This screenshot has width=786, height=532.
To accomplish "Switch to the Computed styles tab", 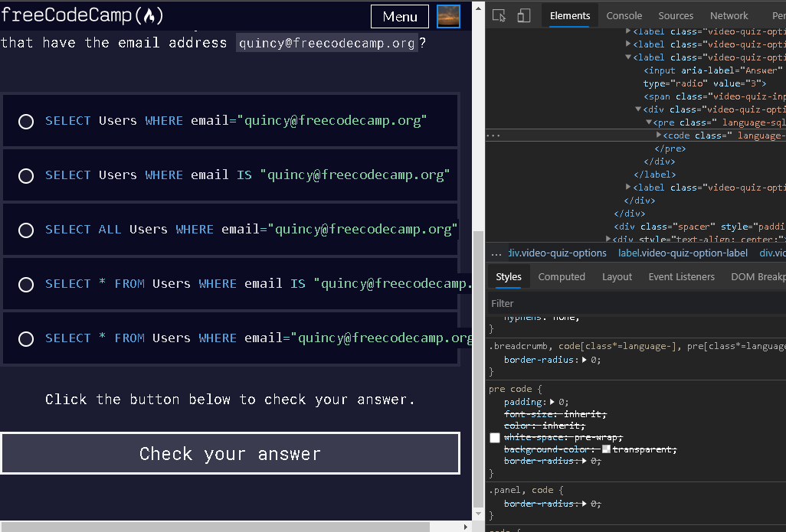I will coord(562,276).
